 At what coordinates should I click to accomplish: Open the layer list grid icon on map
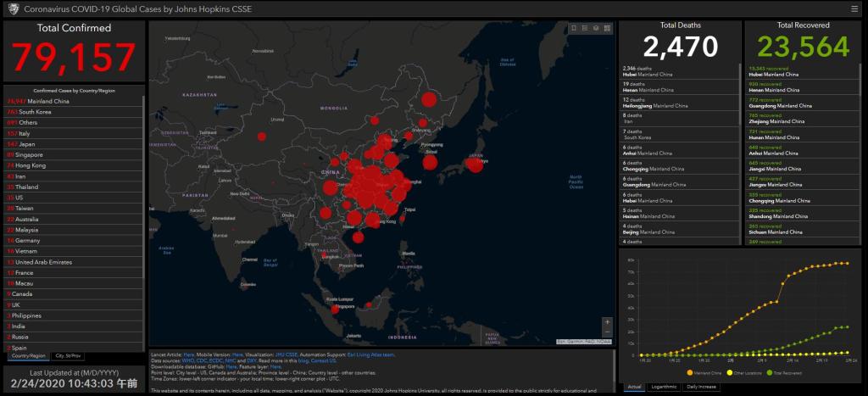point(607,28)
